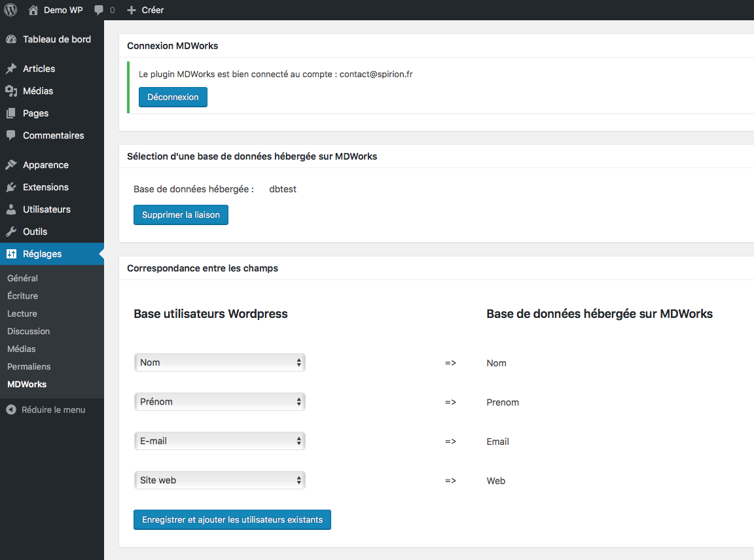
Task: Click the connected account message text
Action: point(276,74)
